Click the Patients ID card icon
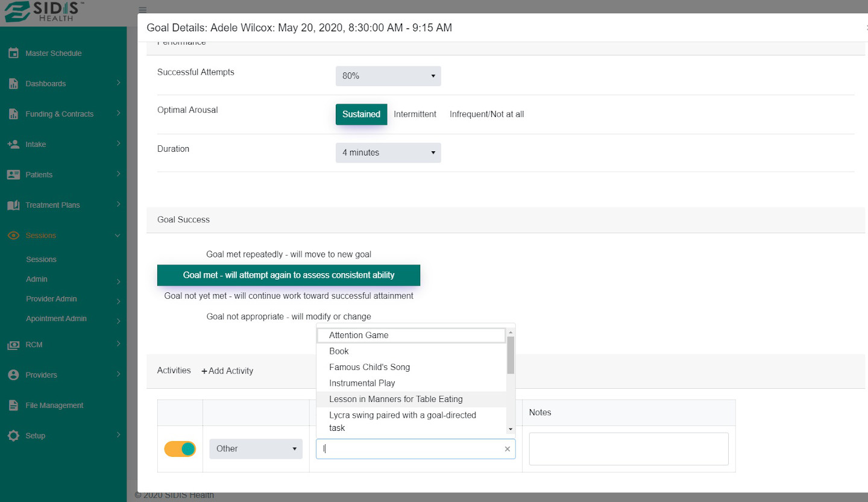The image size is (868, 502). tap(13, 175)
